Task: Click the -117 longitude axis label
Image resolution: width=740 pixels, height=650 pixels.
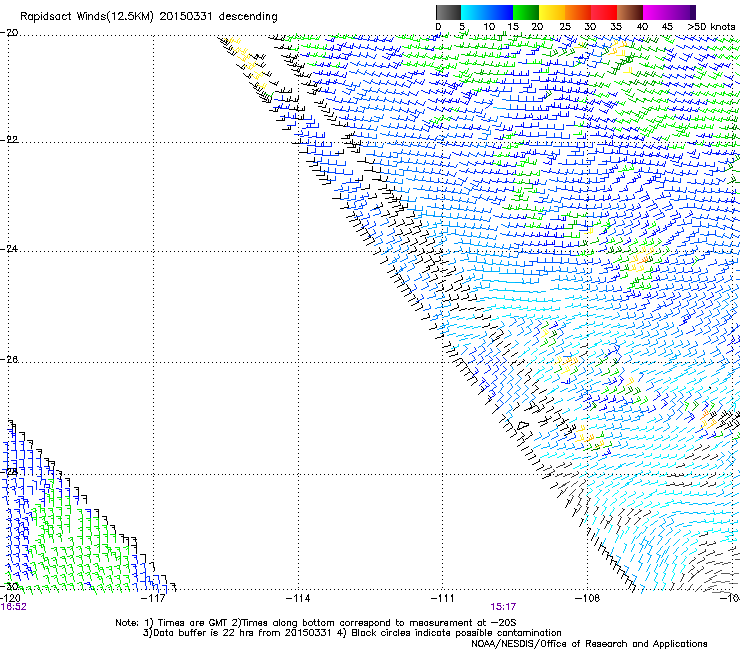Action: (x=153, y=598)
